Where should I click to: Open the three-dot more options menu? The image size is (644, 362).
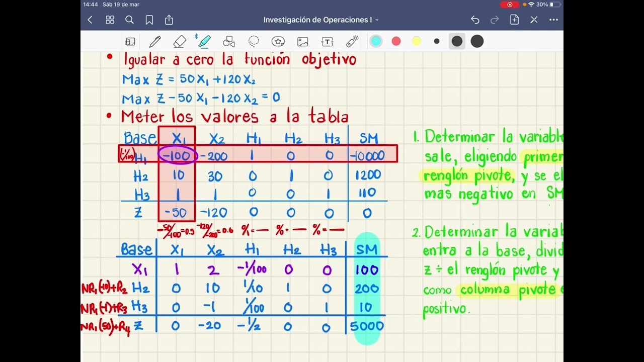click(x=553, y=20)
